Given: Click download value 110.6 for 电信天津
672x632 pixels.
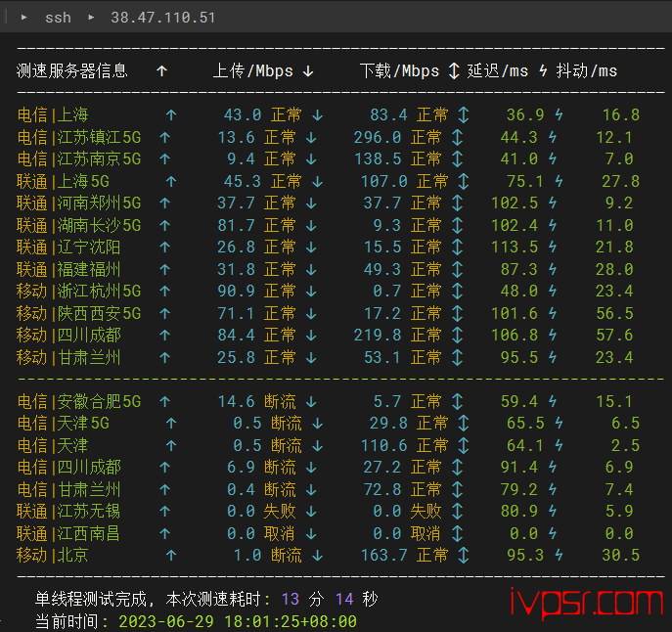Looking at the screenshot, I should pos(384,446).
